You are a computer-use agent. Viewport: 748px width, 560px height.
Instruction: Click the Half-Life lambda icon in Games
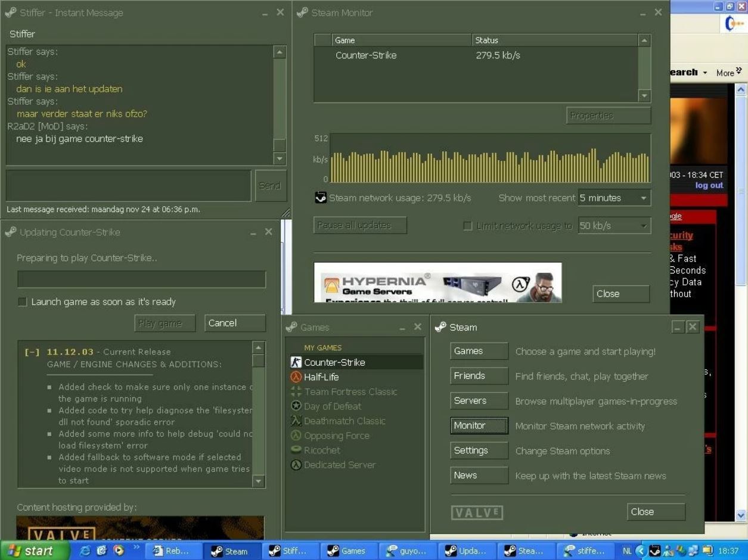click(296, 377)
